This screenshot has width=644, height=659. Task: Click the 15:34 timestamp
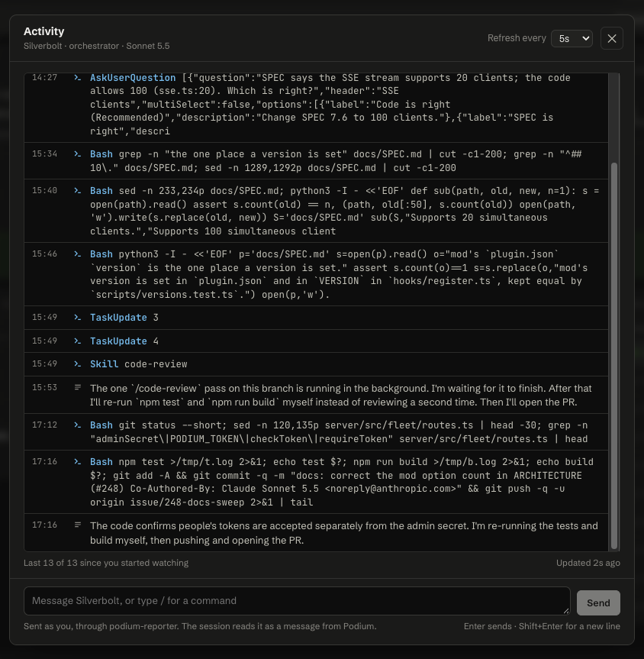pos(44,153)
